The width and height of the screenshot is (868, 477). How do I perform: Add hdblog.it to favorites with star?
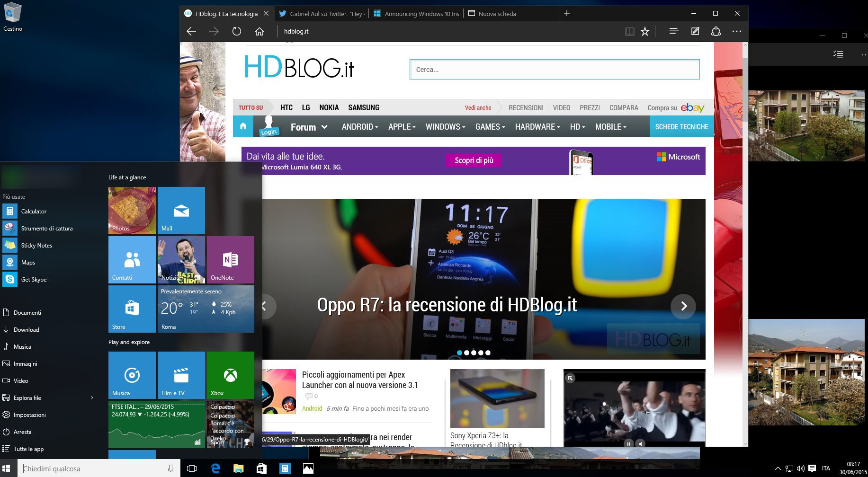(644, 31)
